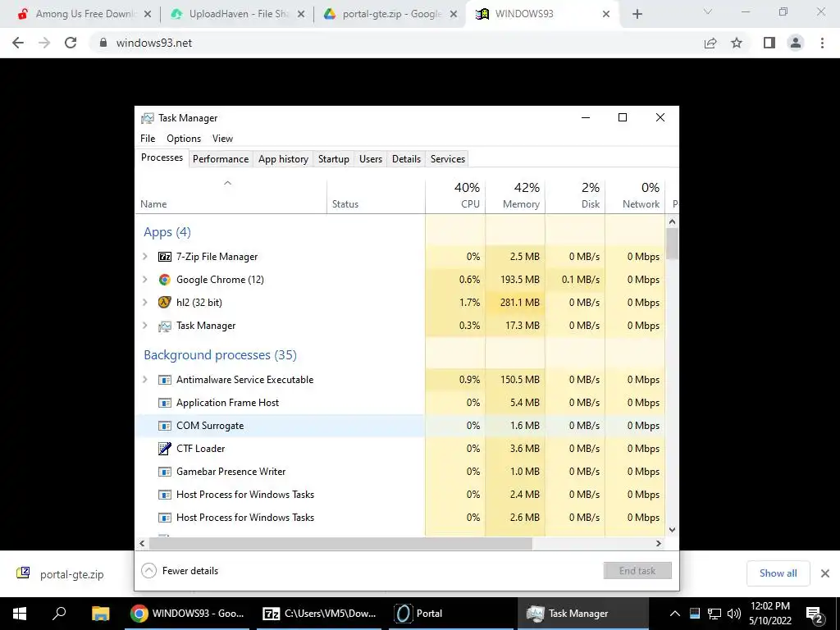
Task: Switch to the Startup tab
Action: click(334, 159)
